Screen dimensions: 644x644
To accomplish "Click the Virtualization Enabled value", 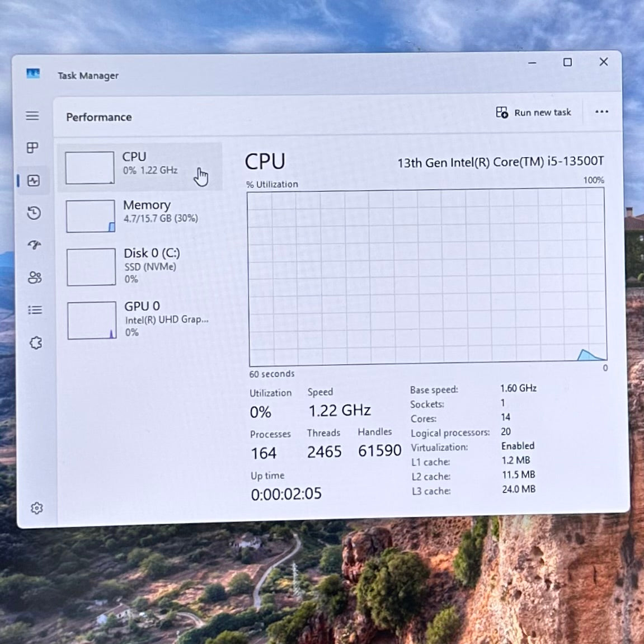I will click(x=518, y=446).
